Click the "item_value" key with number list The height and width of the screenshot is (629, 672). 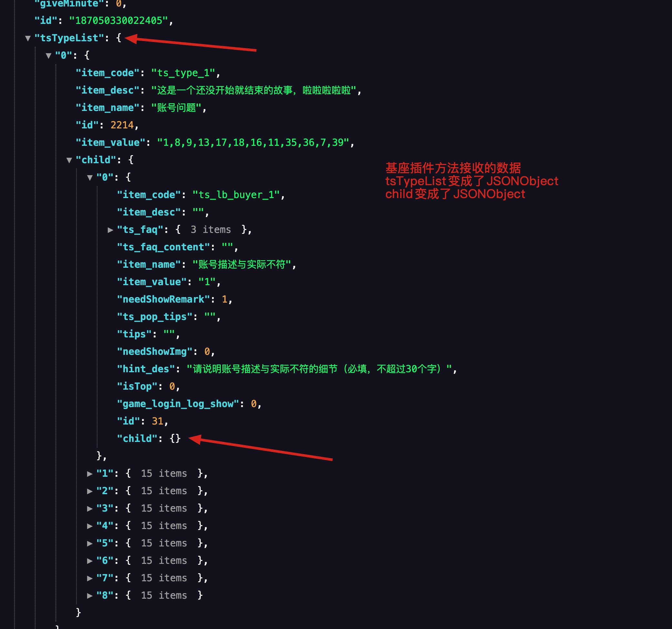click(110, 143)
